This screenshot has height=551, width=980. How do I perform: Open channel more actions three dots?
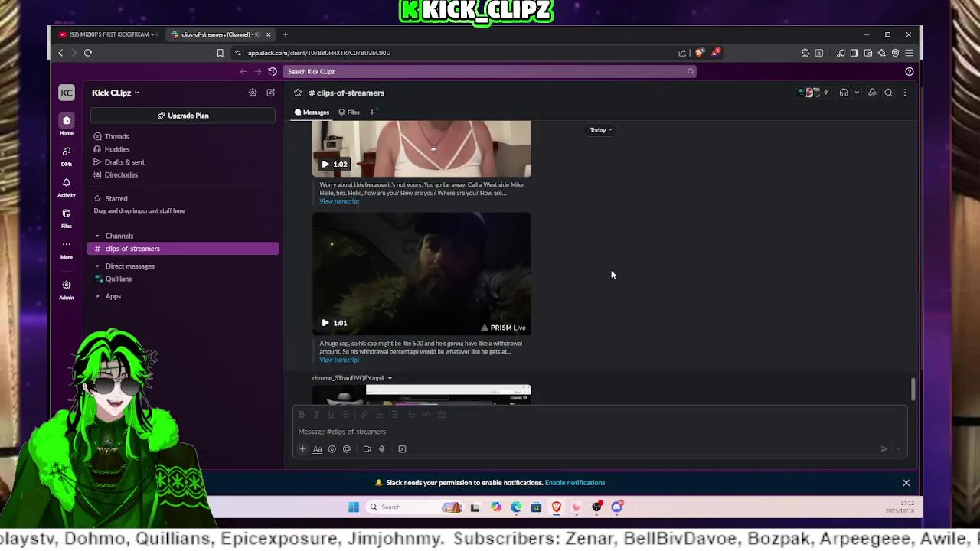click(x=905, y=93)
